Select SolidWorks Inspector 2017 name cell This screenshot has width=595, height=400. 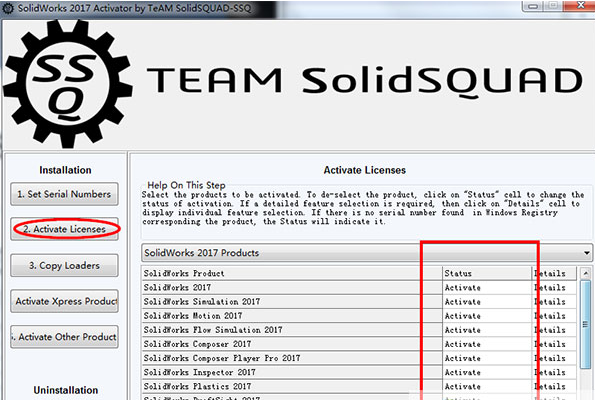[292, 372]
